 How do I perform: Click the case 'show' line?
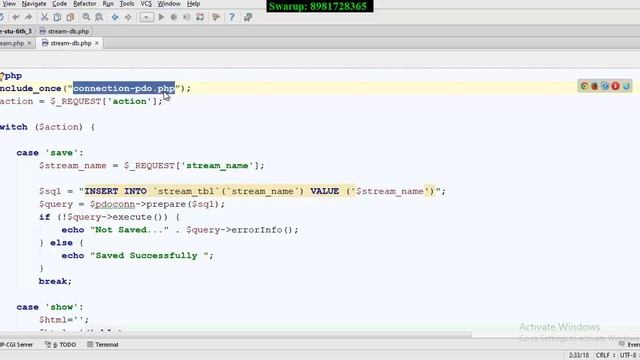tap(50, 307)
